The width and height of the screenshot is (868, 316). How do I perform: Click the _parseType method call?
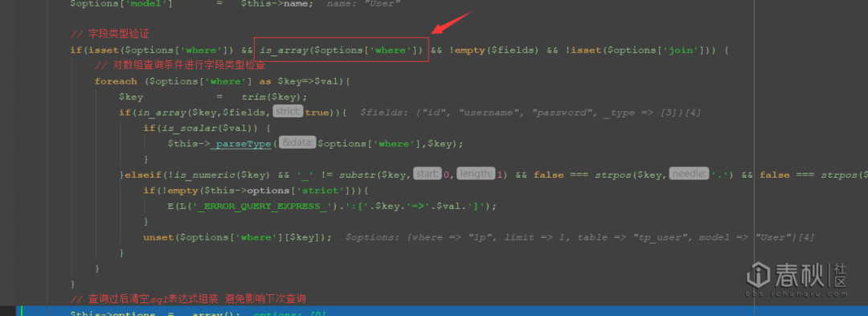click(x=241, y=144)
